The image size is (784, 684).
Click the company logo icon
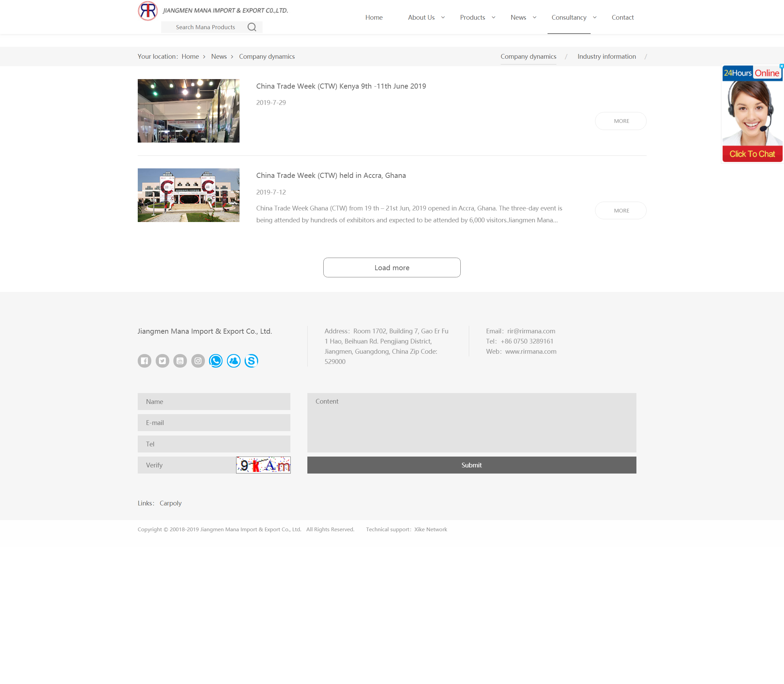(x=148, y=11)
